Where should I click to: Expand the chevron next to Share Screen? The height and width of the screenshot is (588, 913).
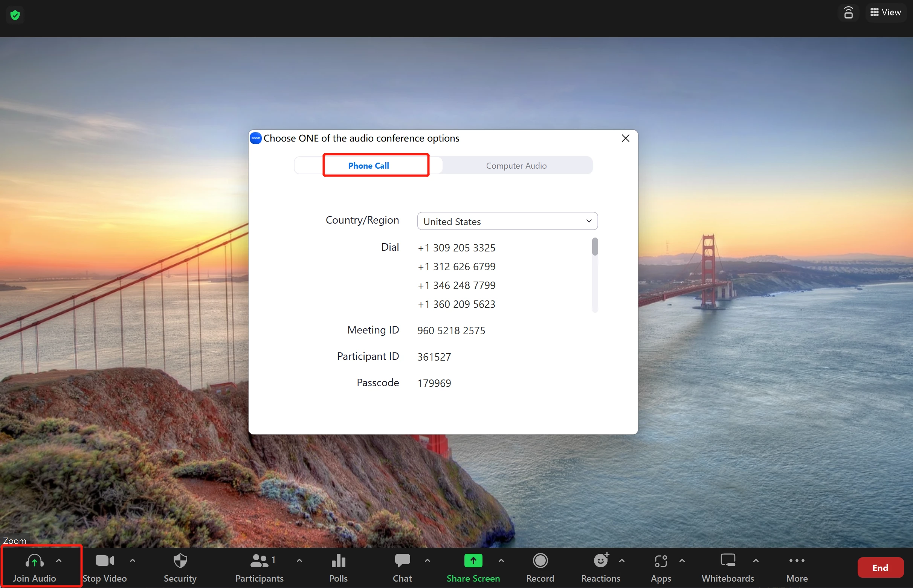coord(501,561)
